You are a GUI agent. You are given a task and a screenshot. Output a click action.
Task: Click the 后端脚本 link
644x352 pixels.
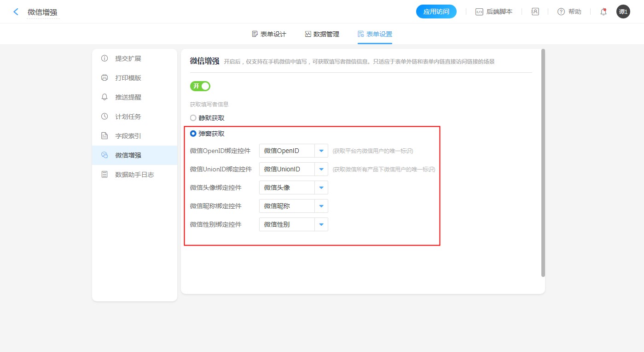[494, 12]
